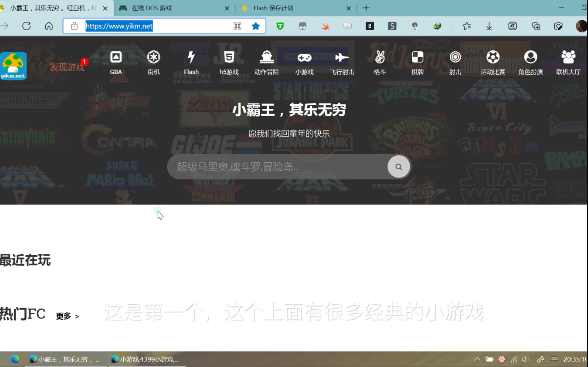This screenshot has width=588, height=367.
Task: Open the 小游戏 gamepad category
Action: (x=304, y=63)
